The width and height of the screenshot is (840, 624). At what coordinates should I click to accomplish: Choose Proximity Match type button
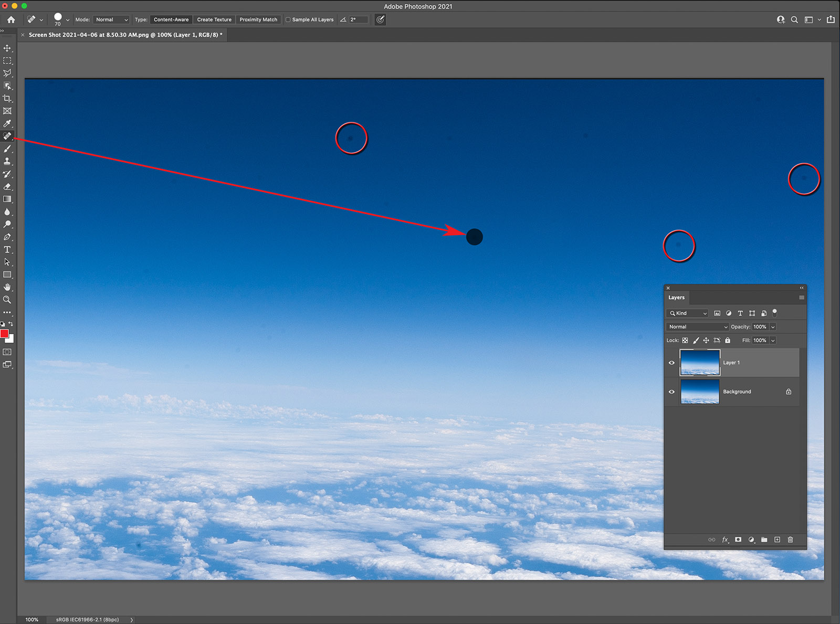pyautogui.click(x=258, y=20)
